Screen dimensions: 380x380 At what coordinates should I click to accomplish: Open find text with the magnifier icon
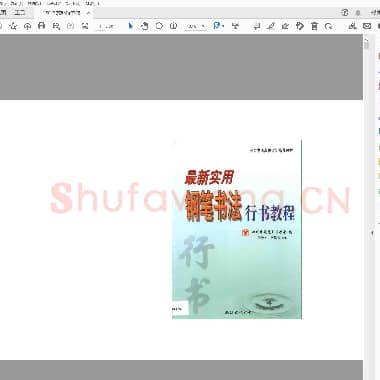click(x=56, y=26)
